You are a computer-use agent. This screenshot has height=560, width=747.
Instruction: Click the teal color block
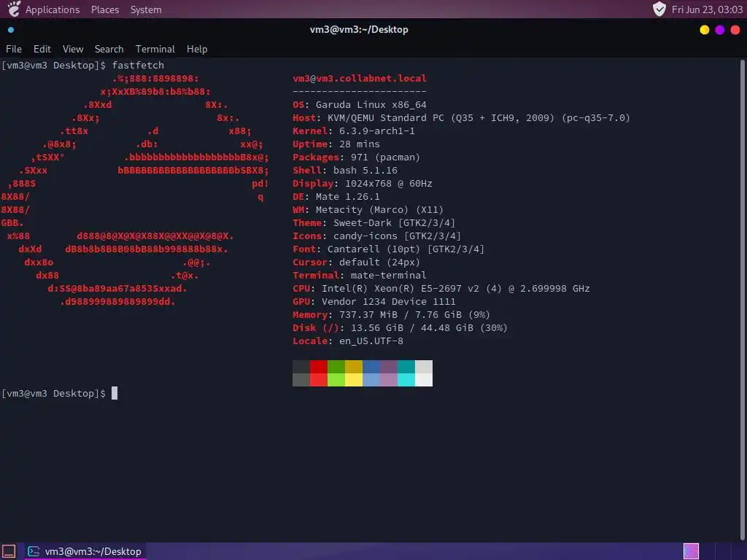[406, 367]
